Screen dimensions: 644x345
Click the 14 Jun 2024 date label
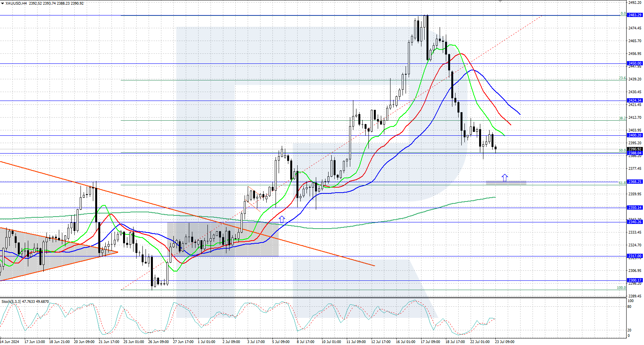coord(10,342)
